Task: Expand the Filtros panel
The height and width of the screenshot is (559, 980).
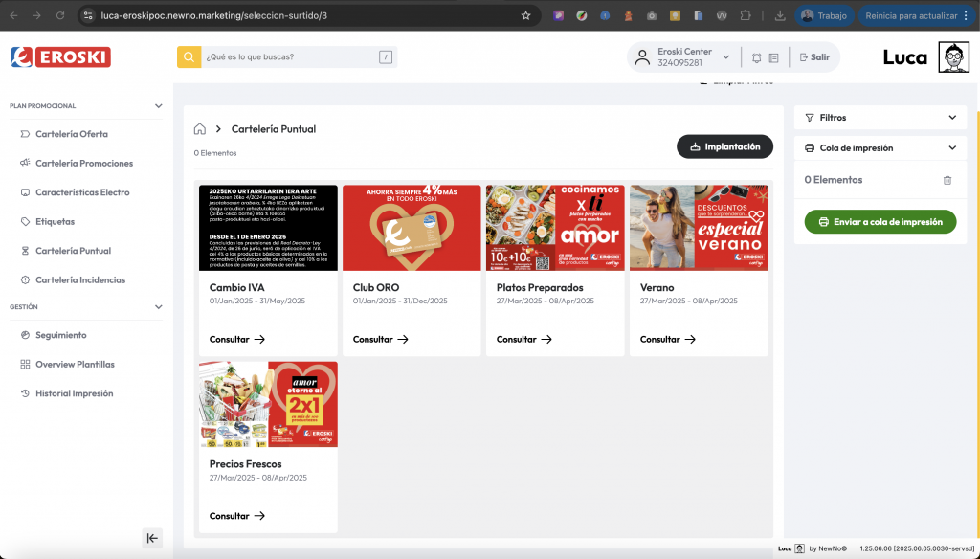Action: 951,118
